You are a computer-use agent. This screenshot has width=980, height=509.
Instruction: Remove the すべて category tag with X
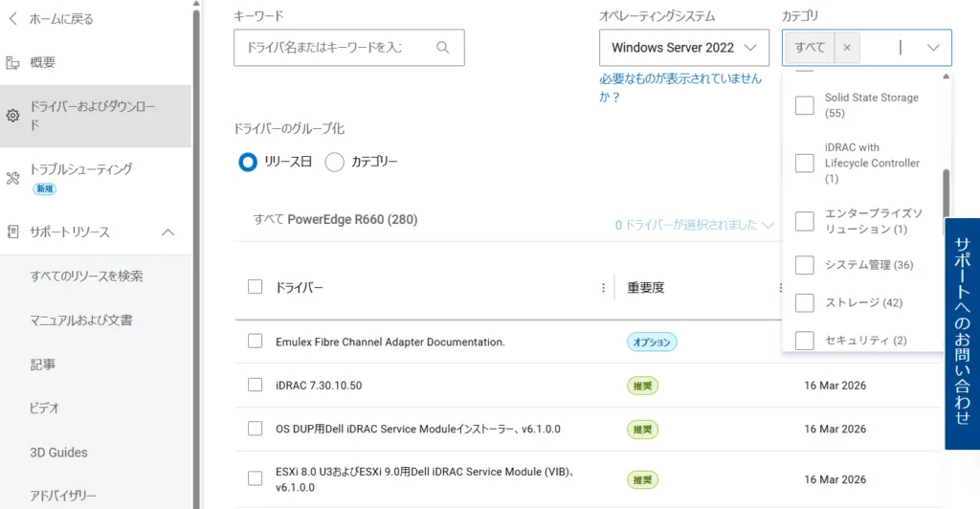(x=847, y=48)
